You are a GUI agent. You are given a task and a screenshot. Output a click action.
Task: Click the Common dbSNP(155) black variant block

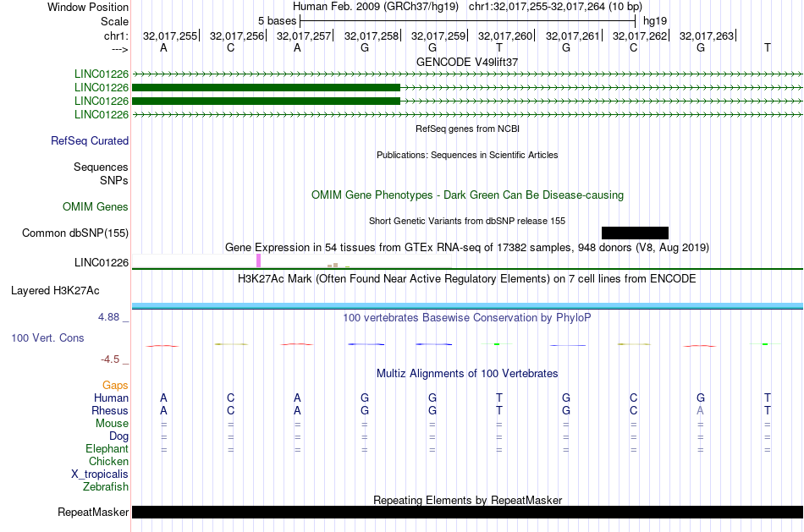click(635, 233)
